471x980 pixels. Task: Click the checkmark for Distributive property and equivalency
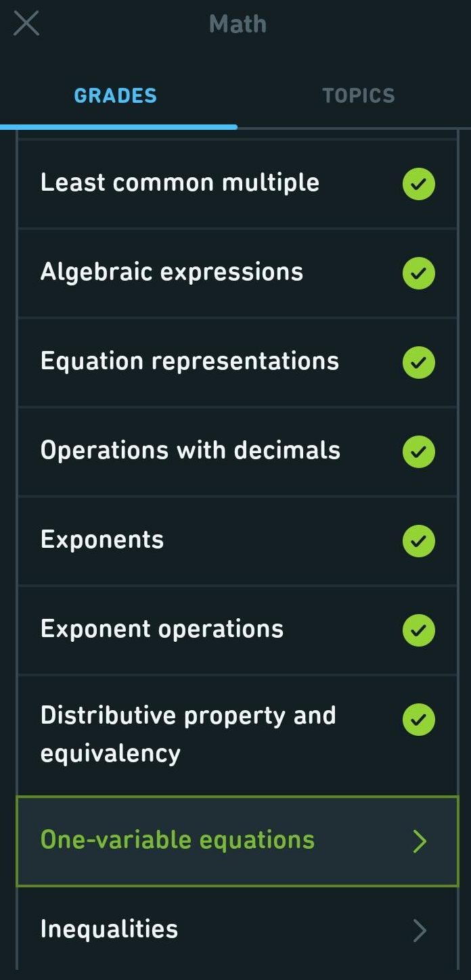tap(418, 720)
